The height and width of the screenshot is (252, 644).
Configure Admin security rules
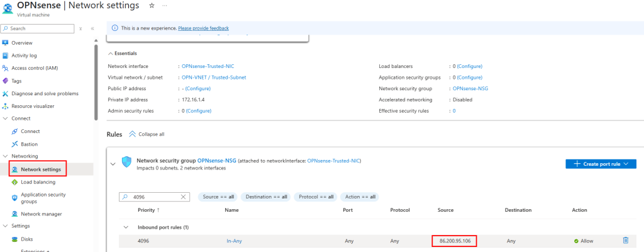point(199,111)
